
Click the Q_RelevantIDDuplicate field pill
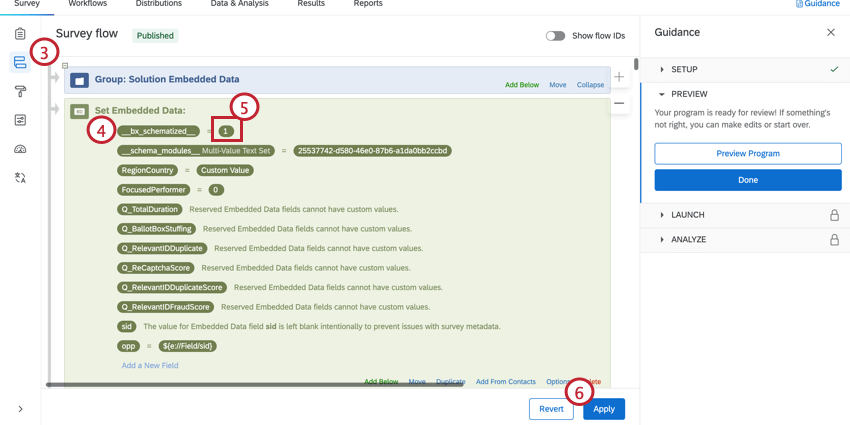[162, 249]
